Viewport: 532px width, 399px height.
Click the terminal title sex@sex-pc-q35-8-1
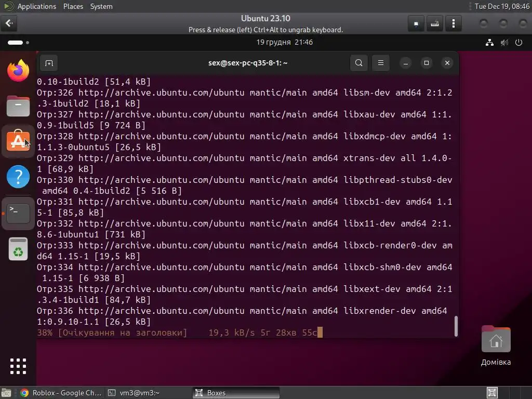click(248, 63)
